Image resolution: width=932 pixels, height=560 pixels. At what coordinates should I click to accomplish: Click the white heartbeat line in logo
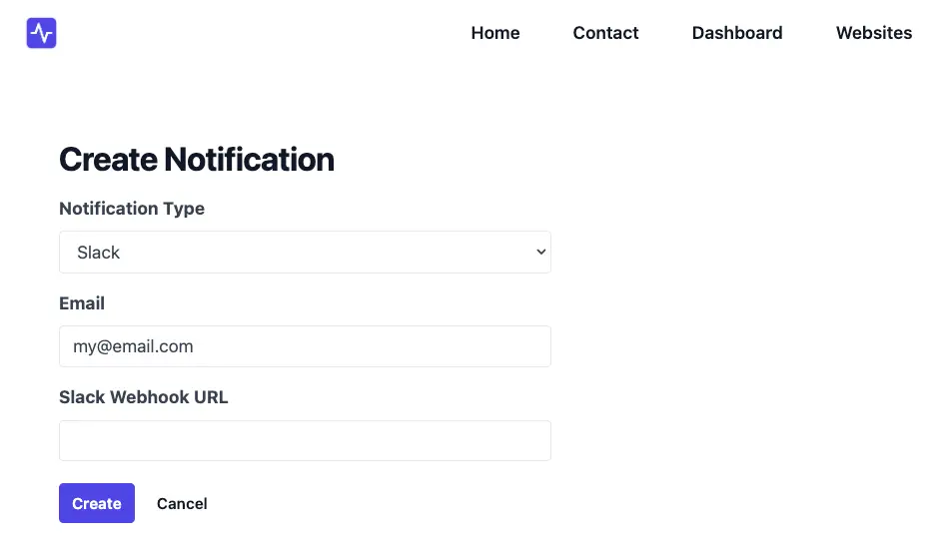[x=42, y=33]
